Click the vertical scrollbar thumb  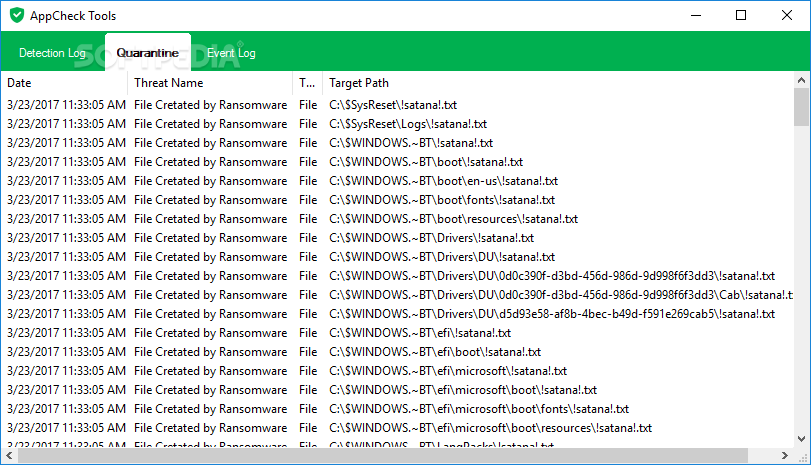[801, 107]
